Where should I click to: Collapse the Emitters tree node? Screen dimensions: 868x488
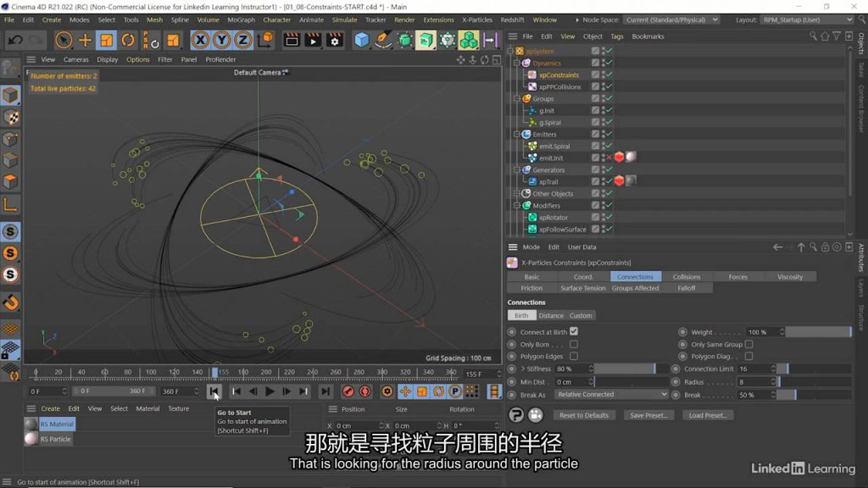516,134
